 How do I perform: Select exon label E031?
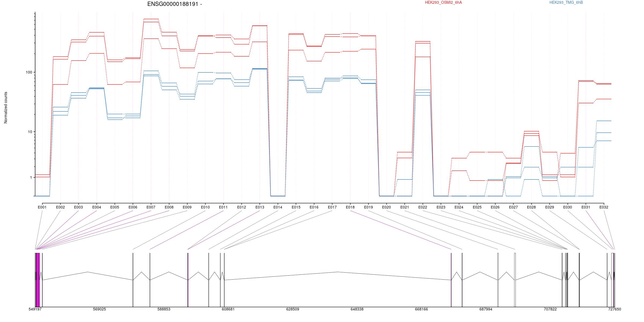586,207
